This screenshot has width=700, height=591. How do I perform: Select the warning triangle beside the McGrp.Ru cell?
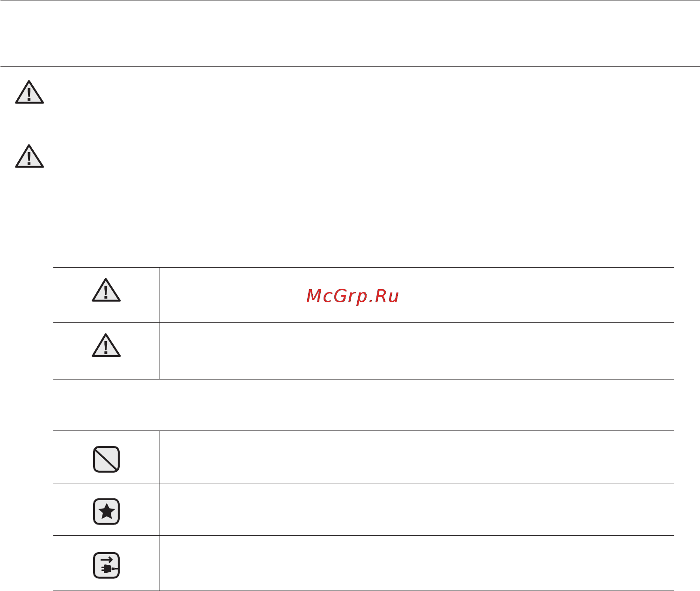tap(106, 290)
